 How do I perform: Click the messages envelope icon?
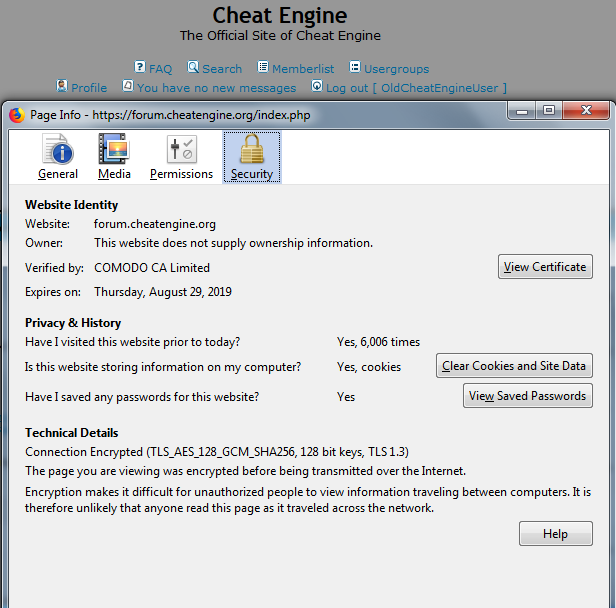[128, 86]
